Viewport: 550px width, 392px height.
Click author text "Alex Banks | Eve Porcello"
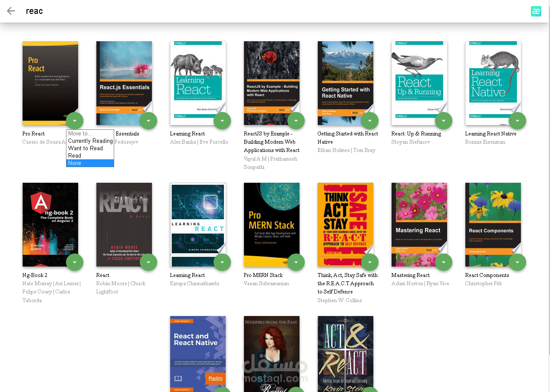pyautogui.click(x=199, y=142)
